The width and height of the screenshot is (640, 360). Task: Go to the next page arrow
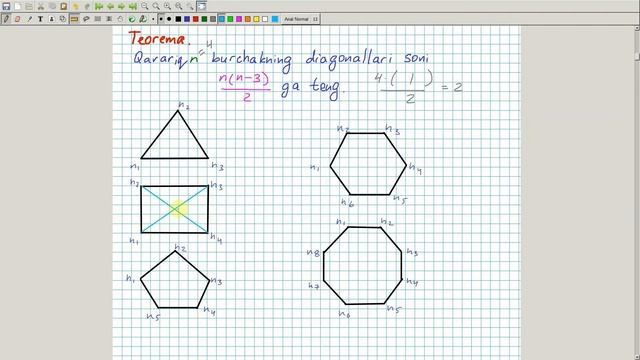point(122,7)
